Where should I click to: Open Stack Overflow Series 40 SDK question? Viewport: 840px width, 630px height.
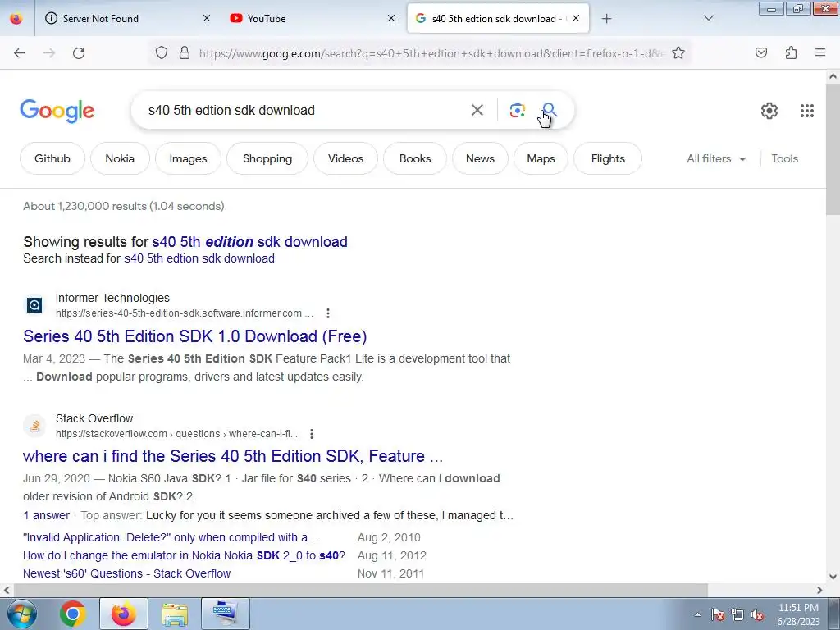coord(232,456)
